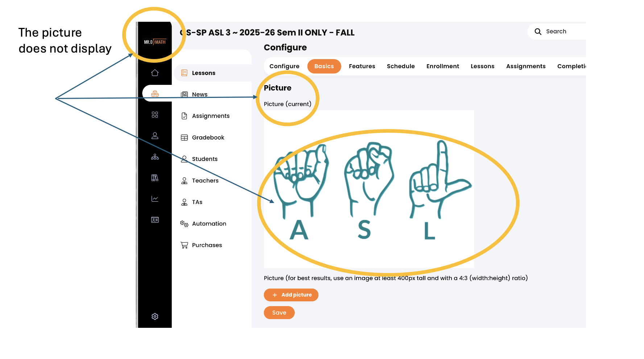
Task: Click the Add picture button
Action: click(x=291, y=295)
